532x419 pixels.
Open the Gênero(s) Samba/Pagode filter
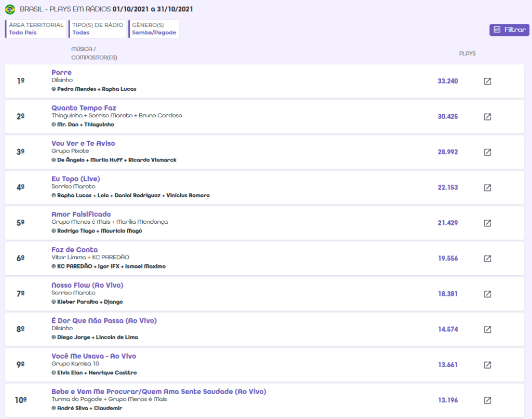pyautogui.click(x=154, y=29)
